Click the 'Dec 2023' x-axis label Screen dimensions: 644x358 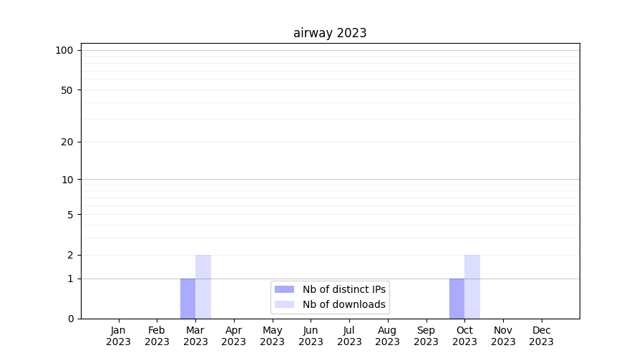pyautogui.click(x=542, y=336)
